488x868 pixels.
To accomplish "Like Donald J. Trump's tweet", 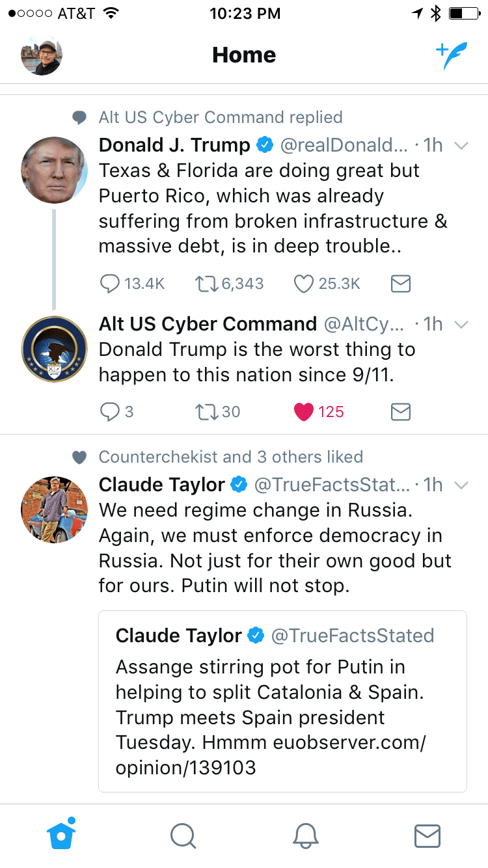I will pyautogui.click(x=303, y=284).
